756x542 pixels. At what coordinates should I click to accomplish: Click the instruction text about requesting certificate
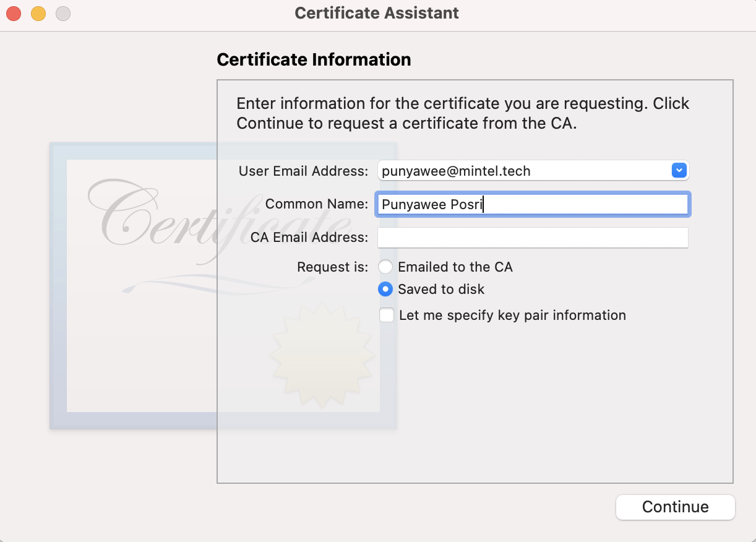tap(463, 113)
